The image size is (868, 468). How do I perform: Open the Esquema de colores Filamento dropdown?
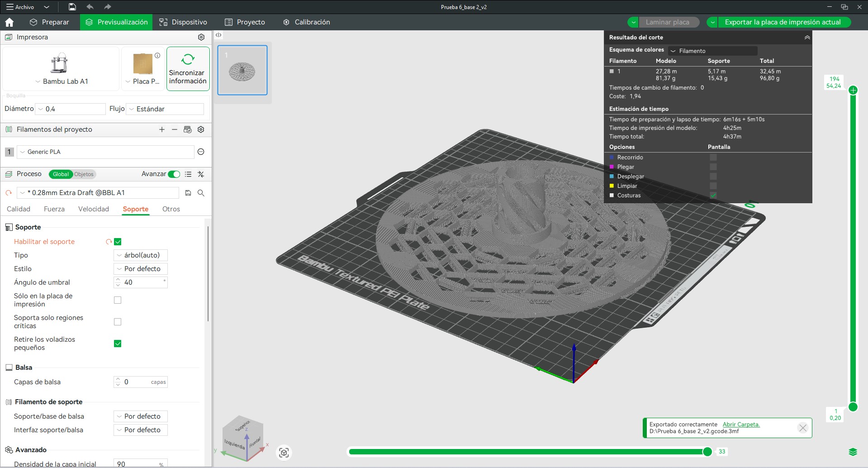(712, 51)
